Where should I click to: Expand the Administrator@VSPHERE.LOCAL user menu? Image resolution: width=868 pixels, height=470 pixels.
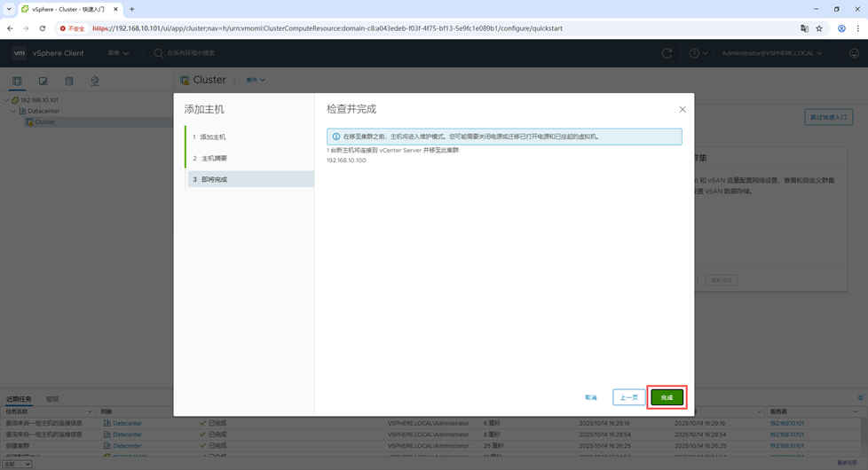(771, 53)
